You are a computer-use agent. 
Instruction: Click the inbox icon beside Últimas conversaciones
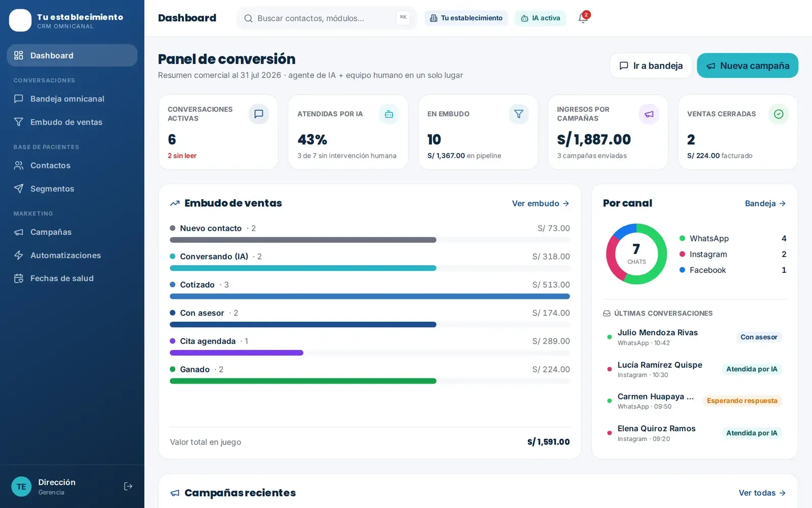click(x=606, y=313)
